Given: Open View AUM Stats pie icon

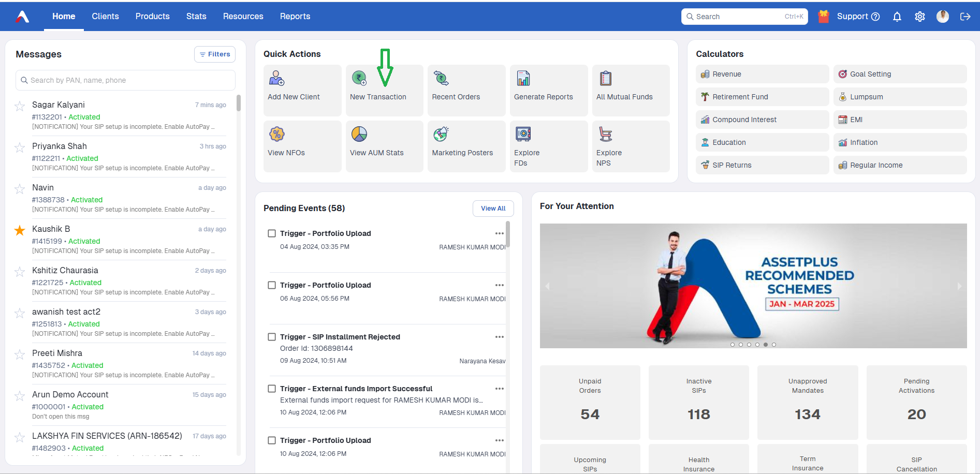Looking at the screenshot, I should [x=359, y=134].
